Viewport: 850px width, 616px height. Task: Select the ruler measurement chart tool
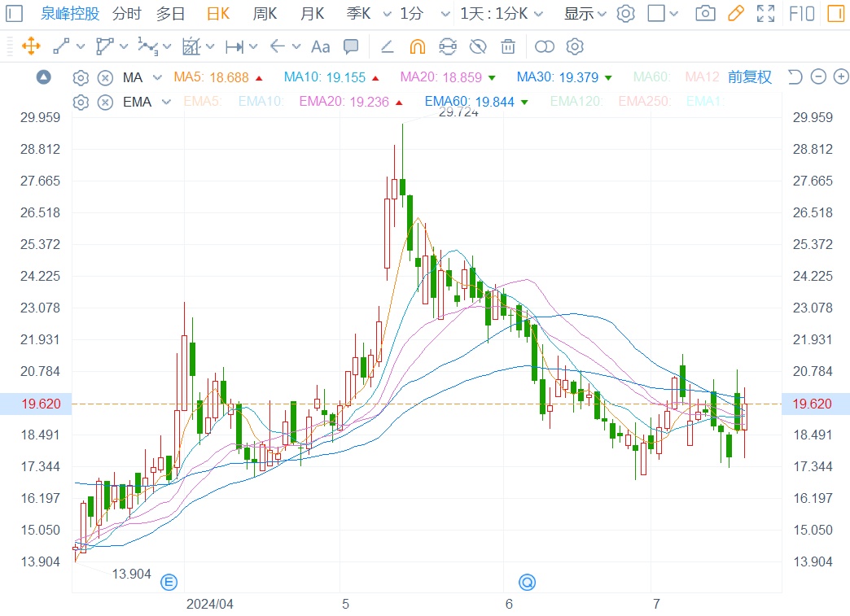[x=191, y=46]
